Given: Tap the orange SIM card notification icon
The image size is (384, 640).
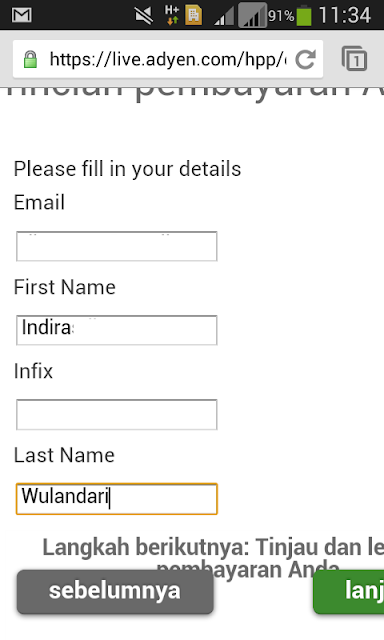Looking at the screenshot, I should point(194,15).
